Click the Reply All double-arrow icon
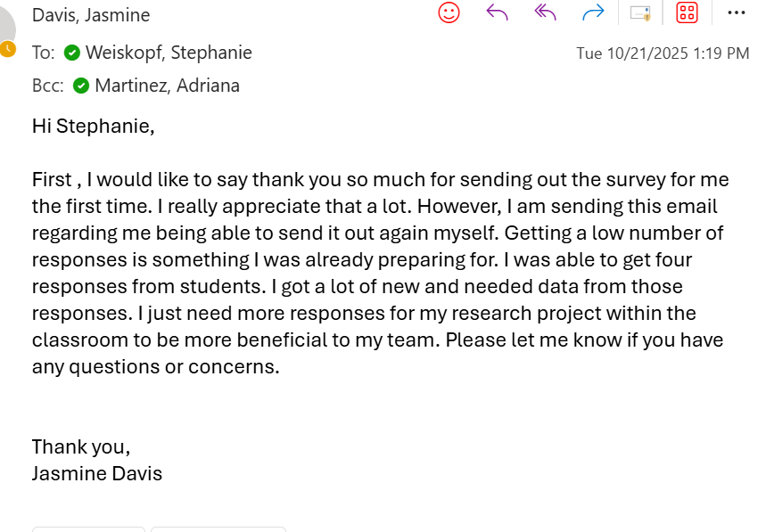Viewport: 766px width, 532px height. (x=545, y=12)
